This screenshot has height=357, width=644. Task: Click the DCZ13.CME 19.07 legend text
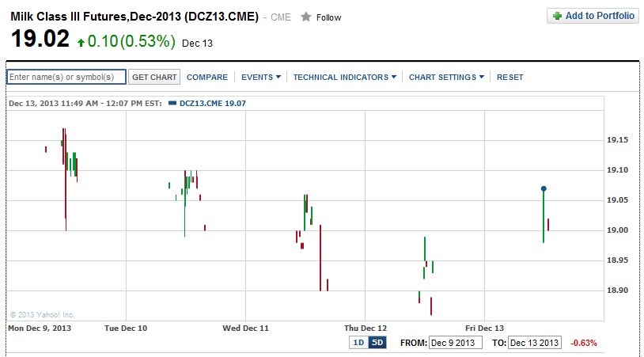click(x=212, y=104)
